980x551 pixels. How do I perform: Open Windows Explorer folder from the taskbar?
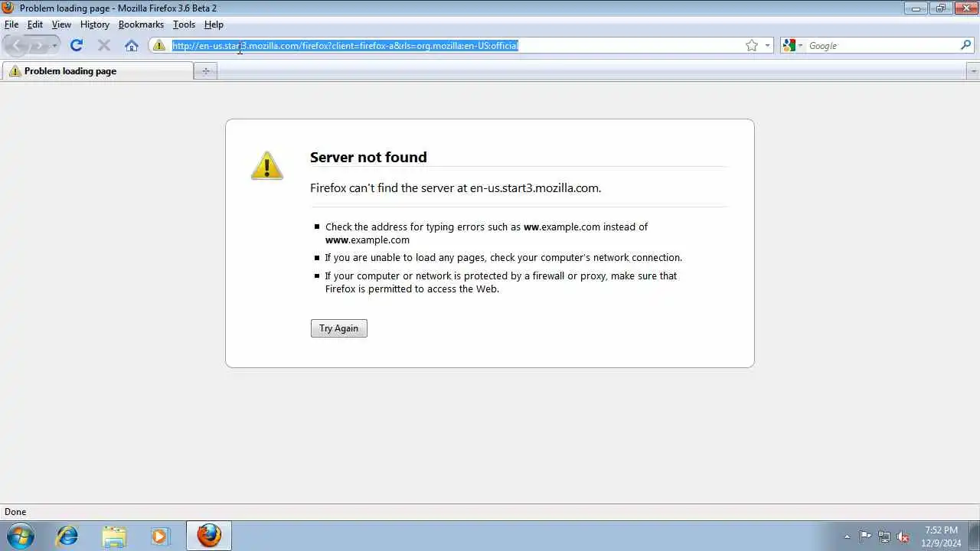[113, 536]
